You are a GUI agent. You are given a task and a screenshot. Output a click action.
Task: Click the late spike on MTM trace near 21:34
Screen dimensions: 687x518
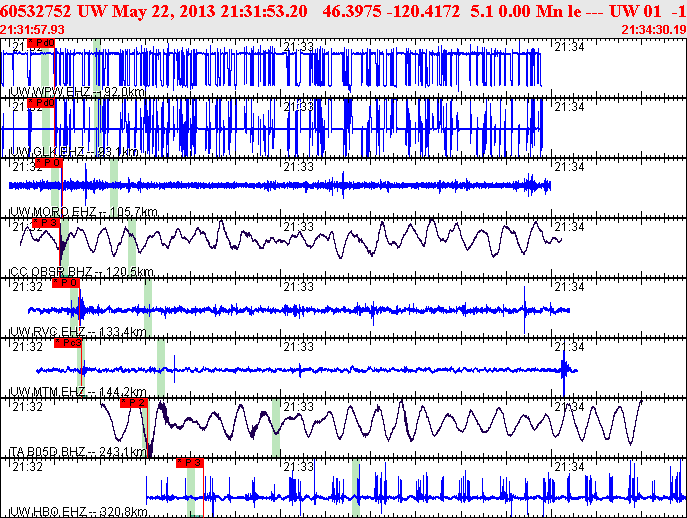(564, 369)
